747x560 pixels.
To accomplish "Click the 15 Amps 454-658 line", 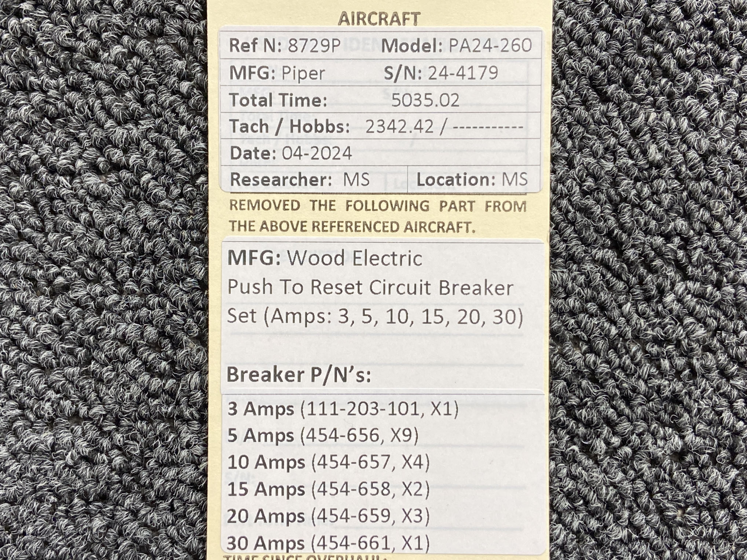I will [328, 489].
